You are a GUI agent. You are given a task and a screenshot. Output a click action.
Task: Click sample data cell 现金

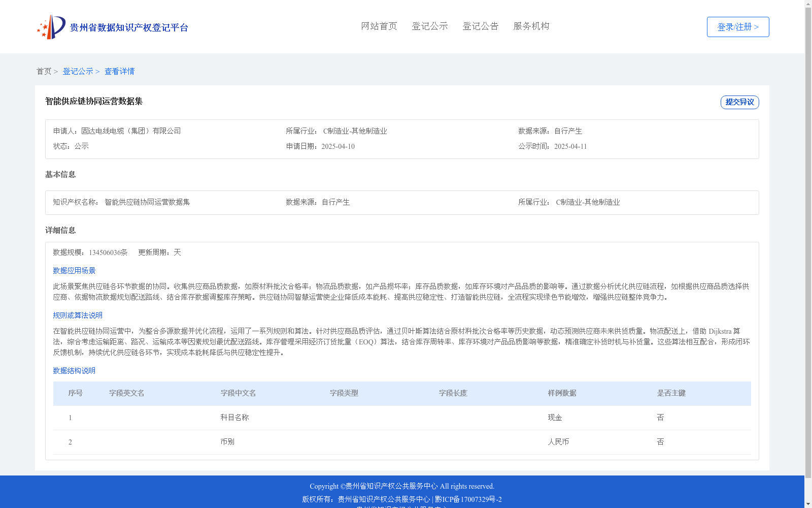(555, 418)
